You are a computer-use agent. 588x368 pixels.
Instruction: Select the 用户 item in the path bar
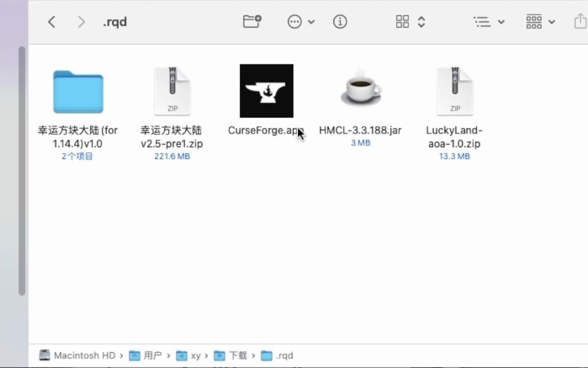(x=152, y=355)
